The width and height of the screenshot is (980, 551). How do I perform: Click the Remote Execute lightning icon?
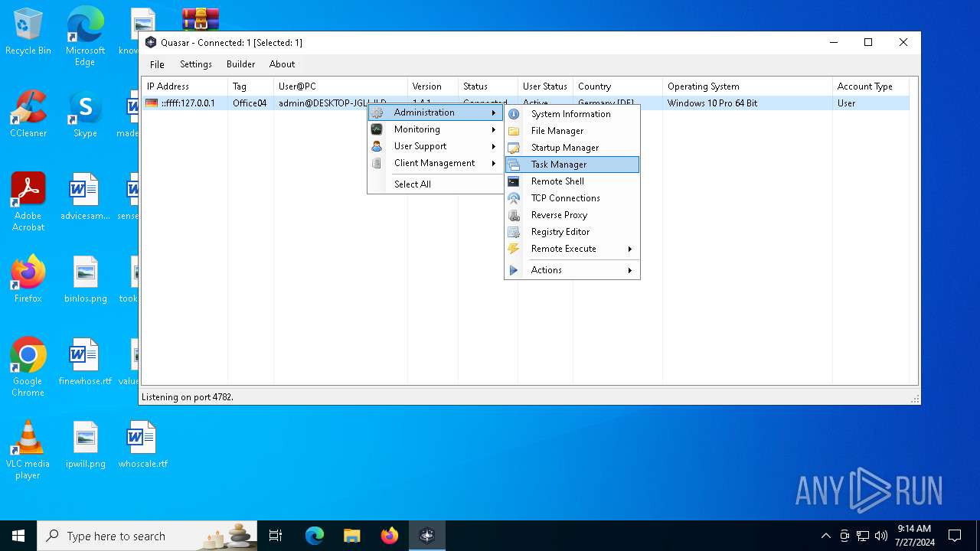[x=514, y=249]
